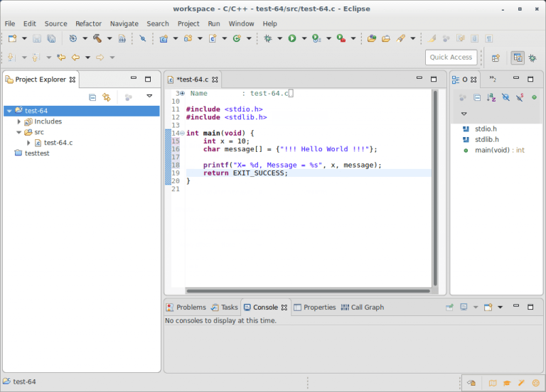
Task: Navigate Back with the yellow left arrow
Action: pos(75,58)
